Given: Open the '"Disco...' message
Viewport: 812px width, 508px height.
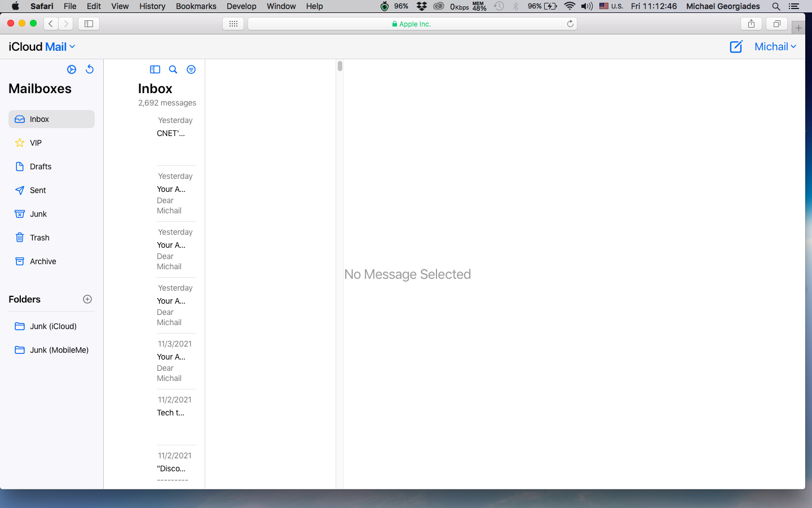Looking at the screenshot, I should (176, 467).
